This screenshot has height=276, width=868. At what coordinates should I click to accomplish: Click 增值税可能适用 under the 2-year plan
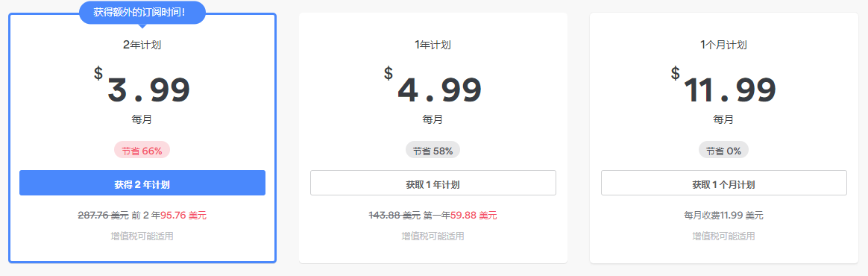[x=142, y=236]
